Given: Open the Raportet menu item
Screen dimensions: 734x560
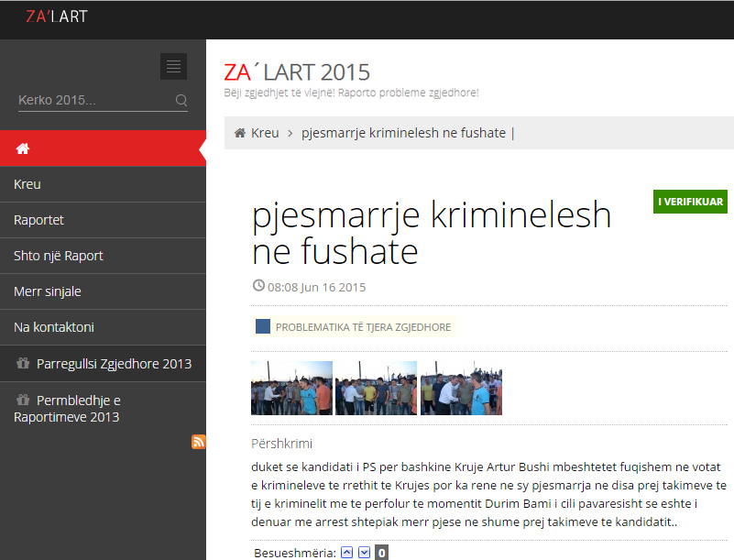Looking at the screenshot, I should pyautogui.click(x=40, y=219).
